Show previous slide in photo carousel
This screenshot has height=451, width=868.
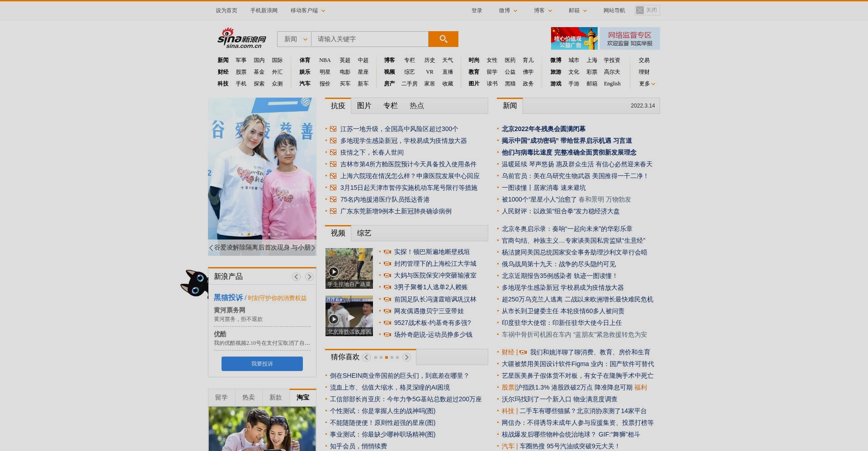[x=211, y=248]
